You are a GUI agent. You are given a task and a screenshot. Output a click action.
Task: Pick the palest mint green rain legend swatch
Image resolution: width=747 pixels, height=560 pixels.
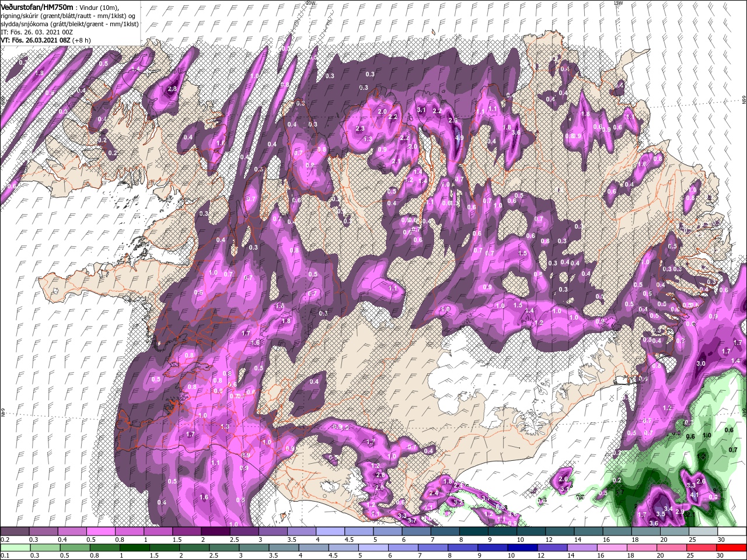pos(14,548)
